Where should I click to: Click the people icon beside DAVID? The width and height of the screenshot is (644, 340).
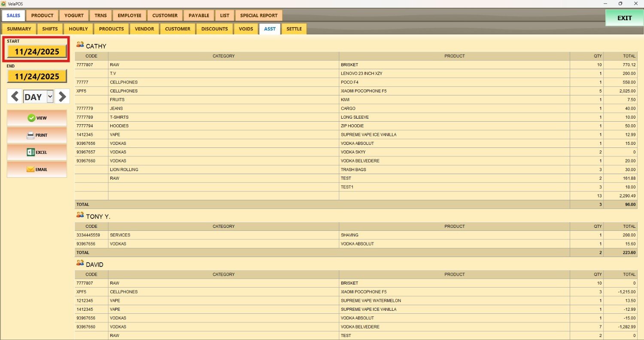pyautogui.click(x=80, y=263)
